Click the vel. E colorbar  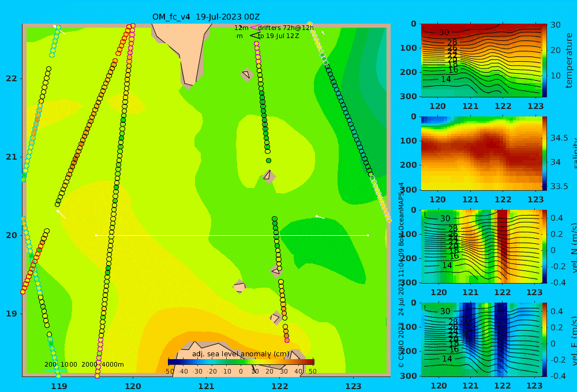(545, 340)
